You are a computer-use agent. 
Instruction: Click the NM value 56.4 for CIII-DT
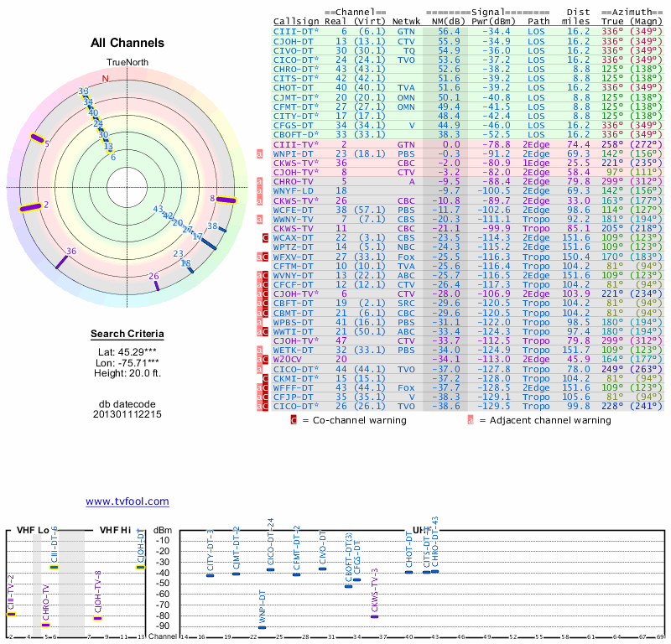449,32
